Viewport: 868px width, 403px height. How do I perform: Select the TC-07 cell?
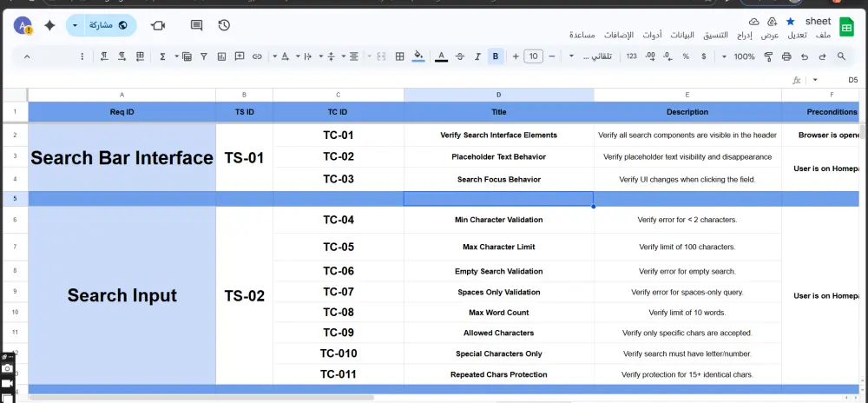(x=339, y=292)
